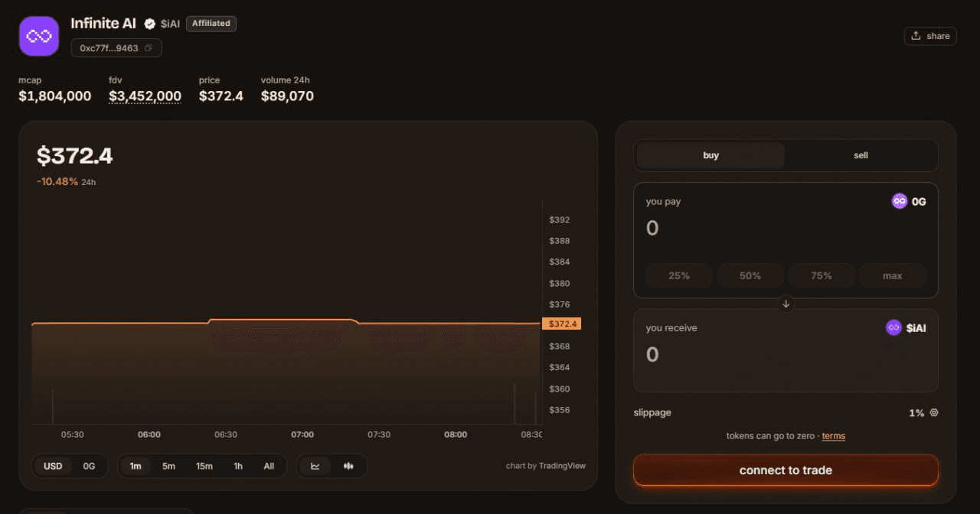This screenshot has width=980, height=514.
Task: Select the 15m chart interval
Action: click(204, 466)
